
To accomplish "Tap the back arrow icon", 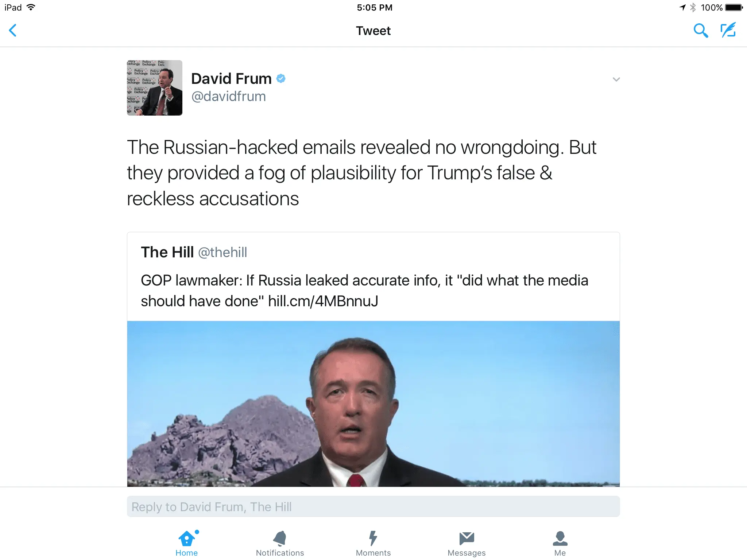I will (x=13, y=31).
